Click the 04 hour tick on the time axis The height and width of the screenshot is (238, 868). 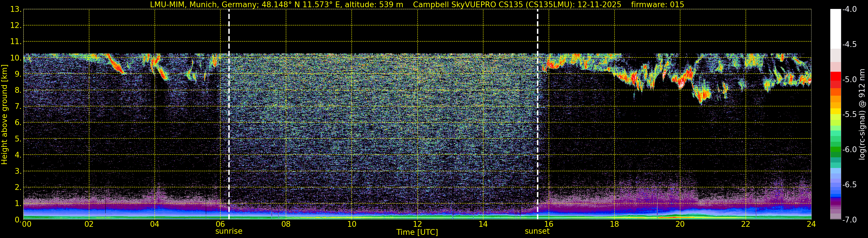(155, 224)
